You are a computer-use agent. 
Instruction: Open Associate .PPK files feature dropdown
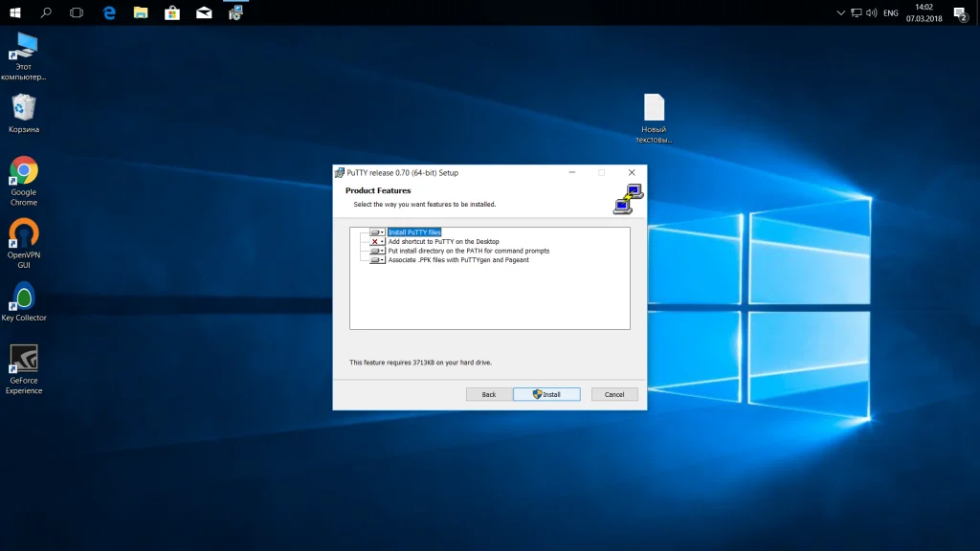(x=377, y=260)
